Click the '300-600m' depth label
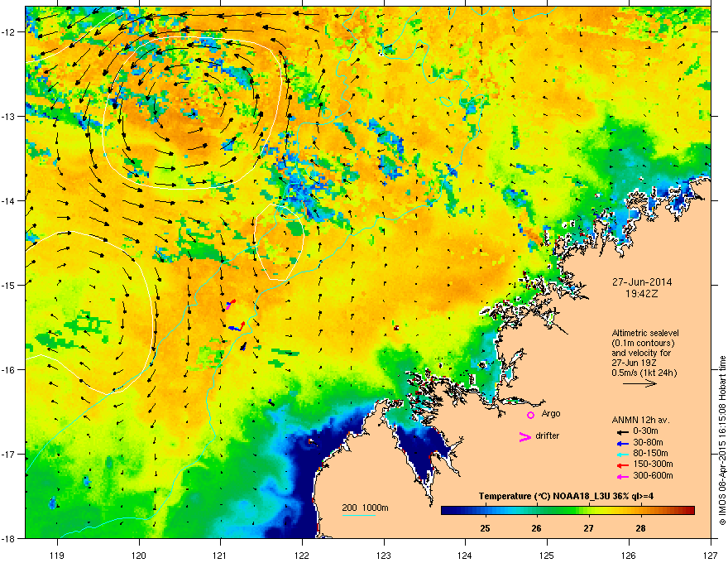The image size is (728, 563). [653, 476]
